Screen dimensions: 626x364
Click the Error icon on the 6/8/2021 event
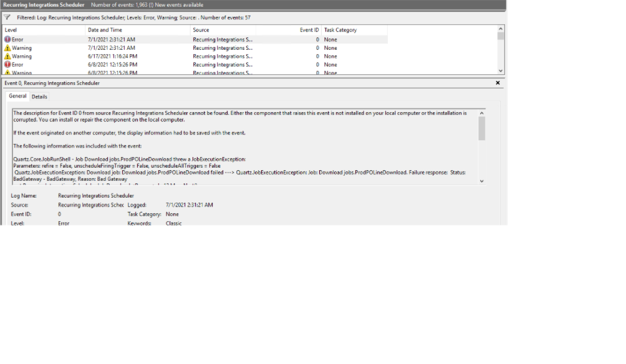[7, 64]
